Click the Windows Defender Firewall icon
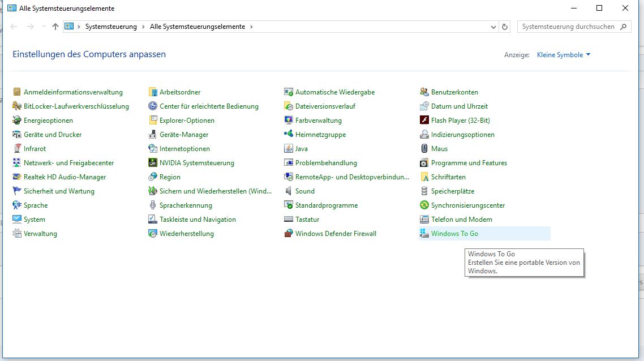The width and height of the screenshot is (644, 361). [x=289, y=234]
